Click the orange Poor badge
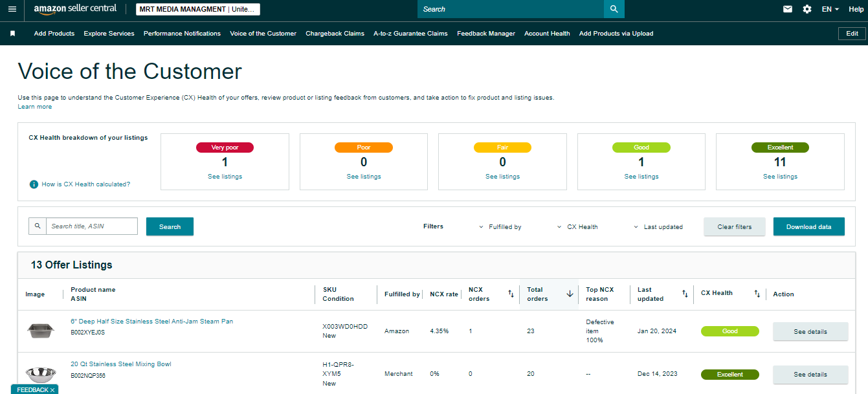The image size is (868, 394). click(x=364, y=148)
